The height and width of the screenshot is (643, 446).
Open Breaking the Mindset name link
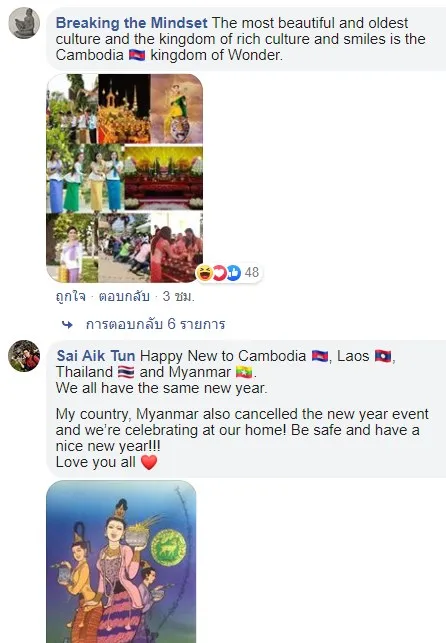click(132, 23)
